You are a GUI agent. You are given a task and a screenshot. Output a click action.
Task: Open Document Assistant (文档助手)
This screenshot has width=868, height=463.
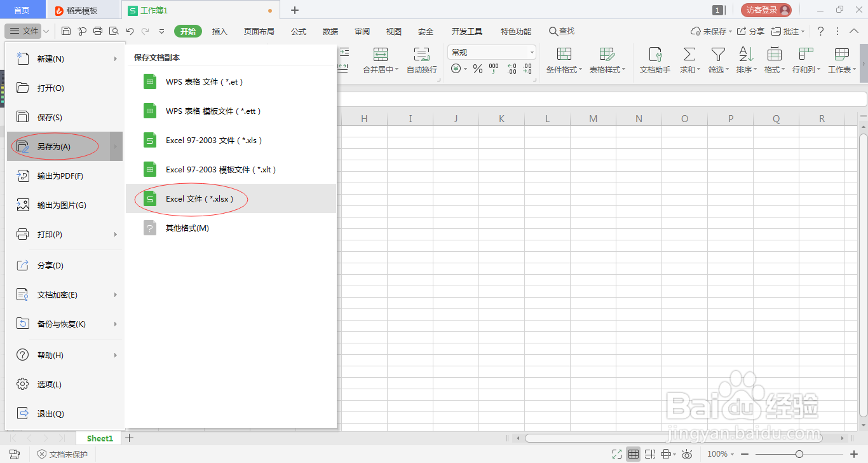click(655, 60)
